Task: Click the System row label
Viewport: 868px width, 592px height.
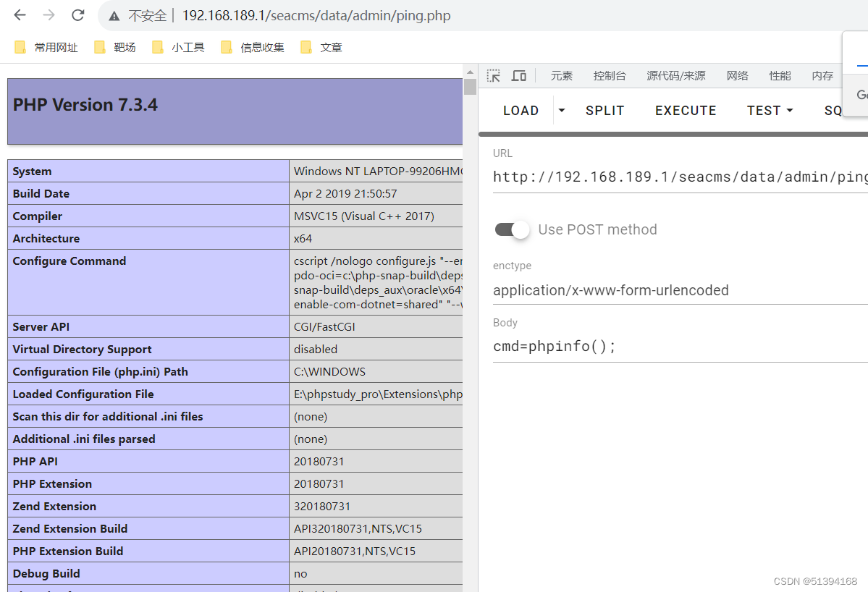Action: click(x=32, y=172)
